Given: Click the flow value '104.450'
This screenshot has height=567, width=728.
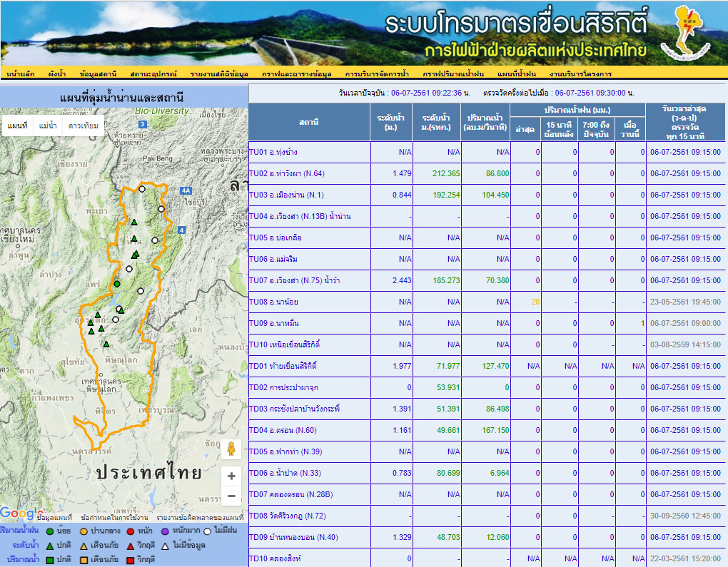Looking at the screenshot, I should pos(495,195).
